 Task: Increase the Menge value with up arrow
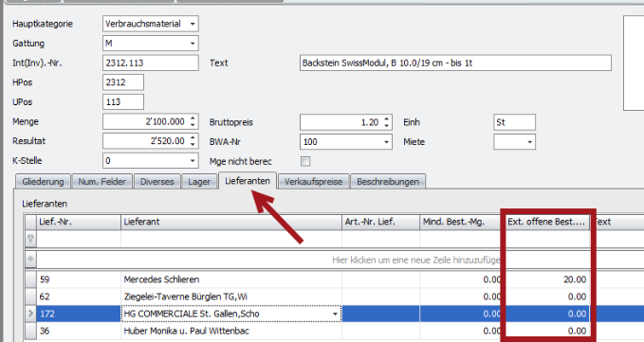tap(193, 119)
